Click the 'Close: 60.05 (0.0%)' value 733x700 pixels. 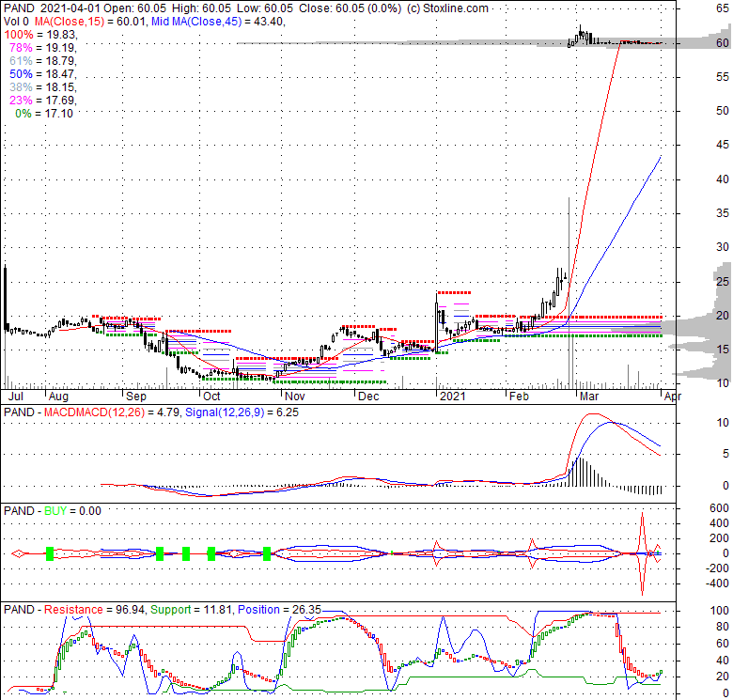pos(350,8)
